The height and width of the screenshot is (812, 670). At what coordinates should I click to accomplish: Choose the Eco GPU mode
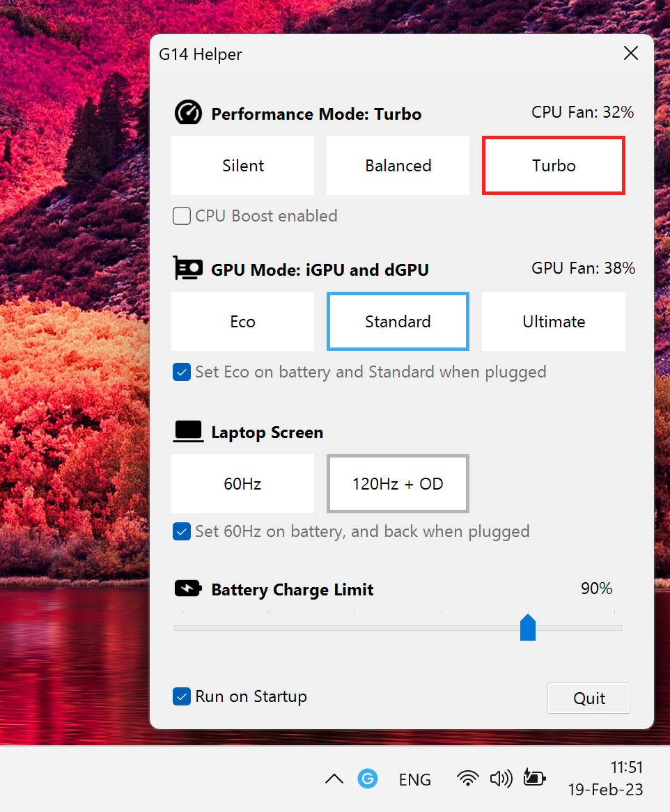(x=243, y=322)
